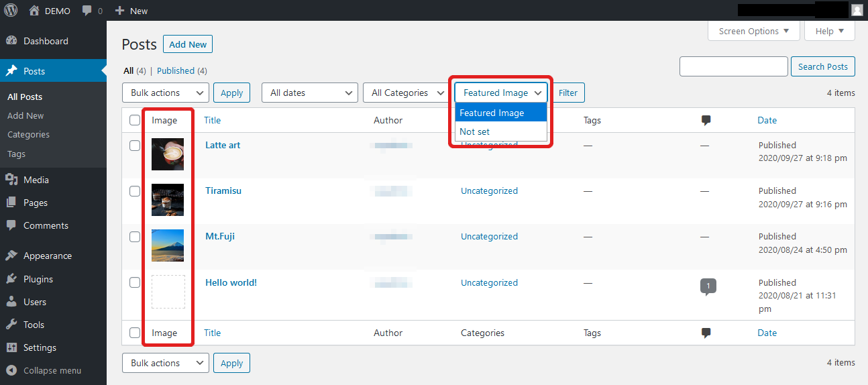Check the Latte art post checkbox
The image size is (868, 385).
(x=135, y=146)
